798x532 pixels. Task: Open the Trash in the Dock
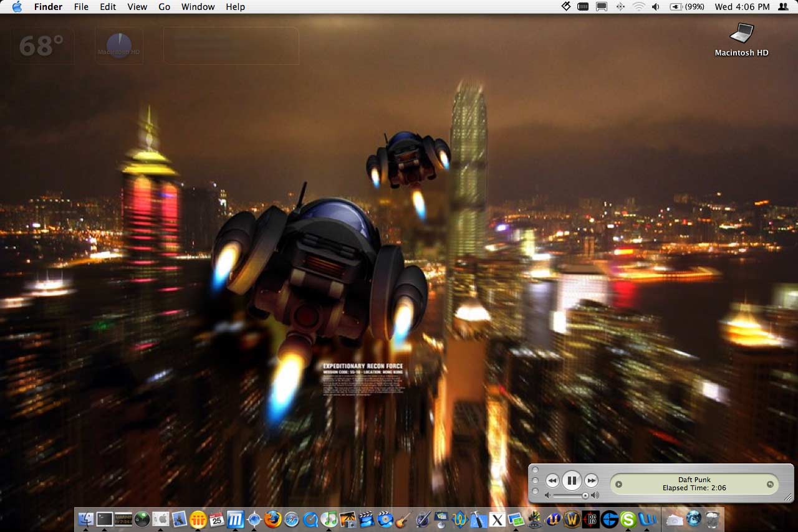(713, 519)
